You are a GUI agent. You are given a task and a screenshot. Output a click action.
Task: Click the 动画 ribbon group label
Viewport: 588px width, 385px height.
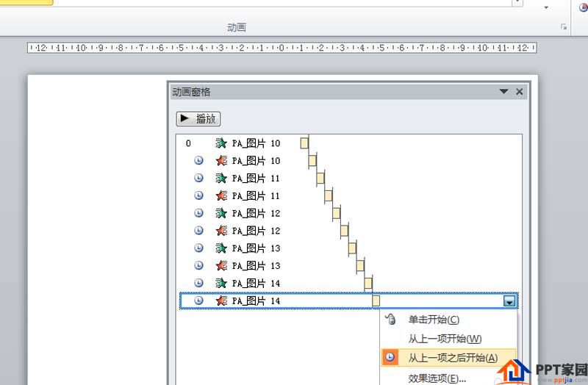point(237,27)
